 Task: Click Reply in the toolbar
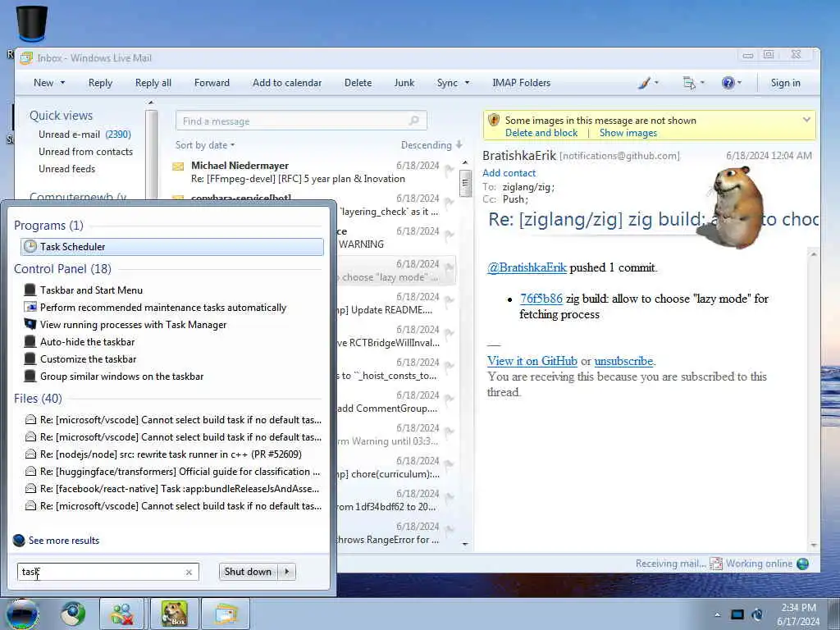(100, 83)
